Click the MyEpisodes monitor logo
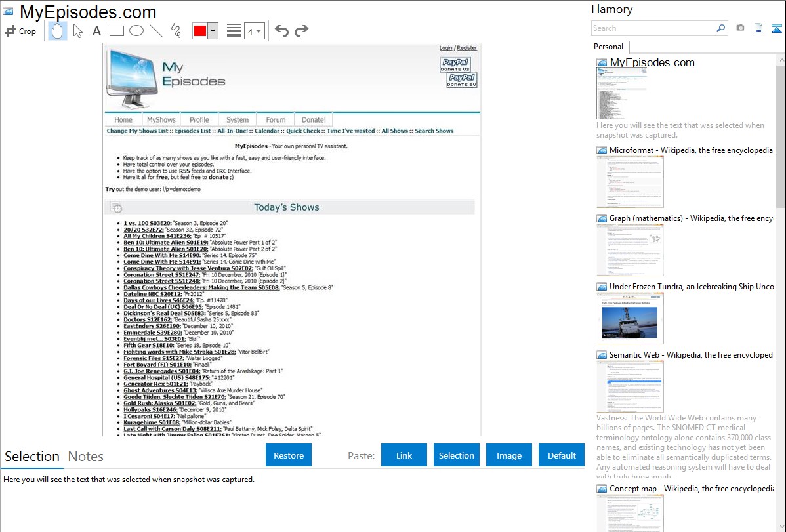786x532 pixels. point(133,77)
